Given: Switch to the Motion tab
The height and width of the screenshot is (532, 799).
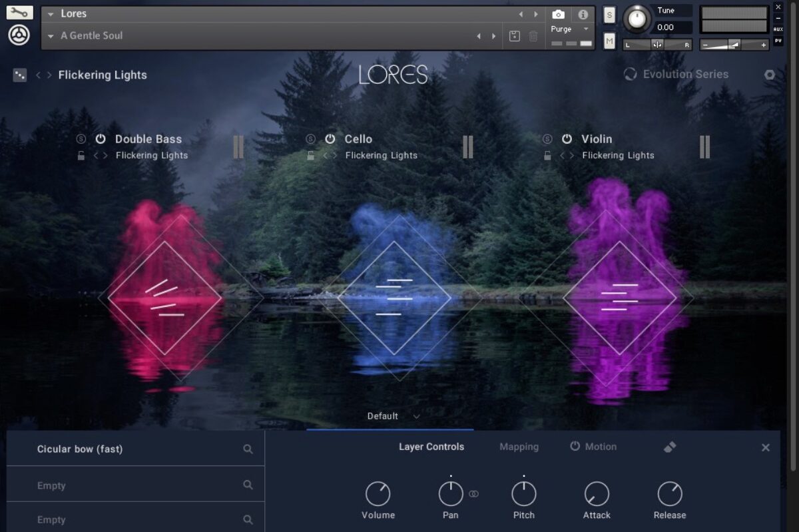Looking at the screenshot, I should click(x=593, y=447).
